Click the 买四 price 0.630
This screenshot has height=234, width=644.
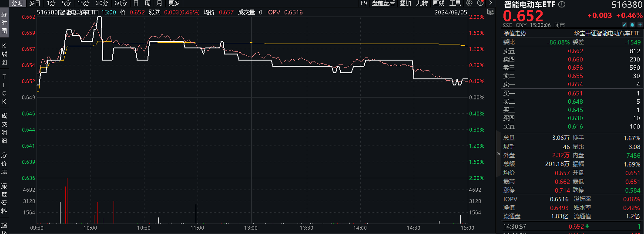pos(576,118)
